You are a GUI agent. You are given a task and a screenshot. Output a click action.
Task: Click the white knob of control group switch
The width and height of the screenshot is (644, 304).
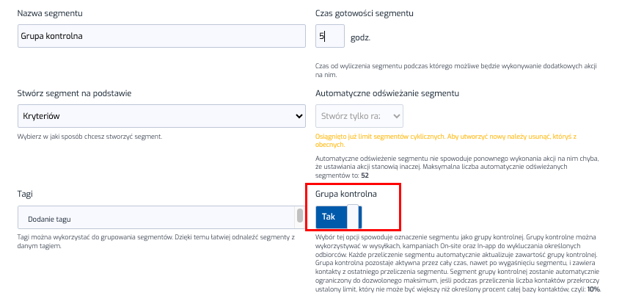353,217
